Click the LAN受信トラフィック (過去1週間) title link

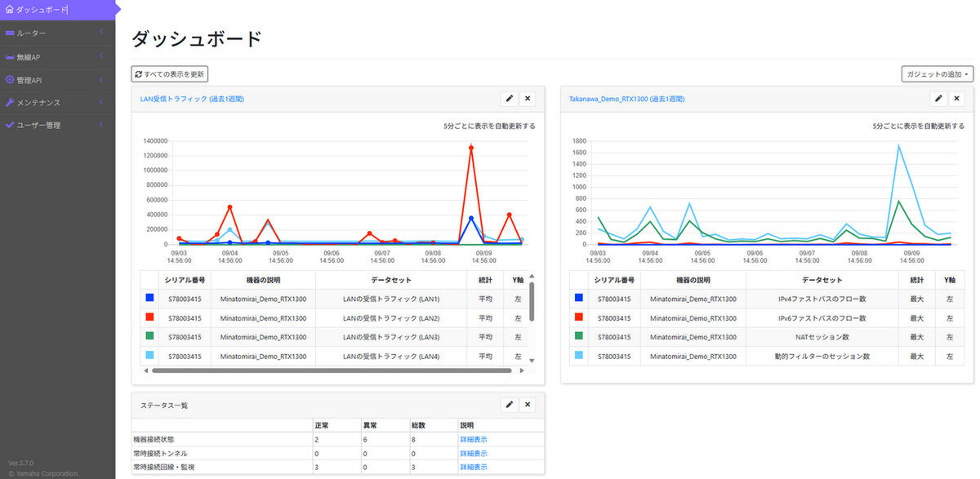[192, 99]
